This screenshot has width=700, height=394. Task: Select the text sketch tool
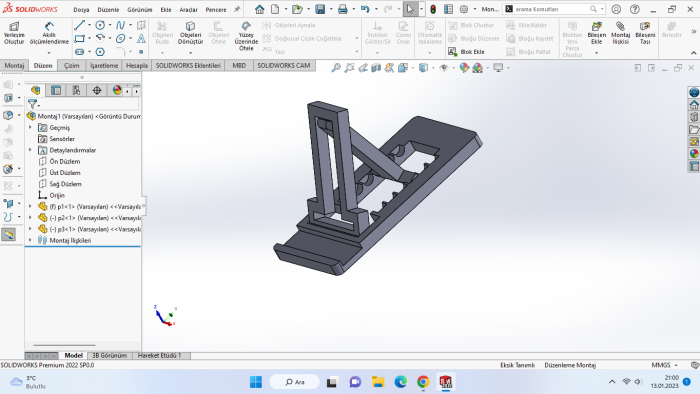(x=141, y=38)
